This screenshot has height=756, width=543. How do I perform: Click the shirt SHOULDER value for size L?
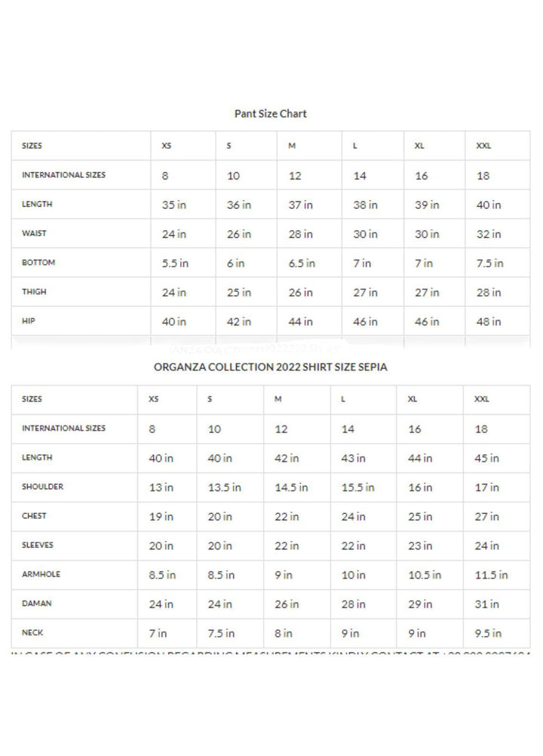click(357, 487)
